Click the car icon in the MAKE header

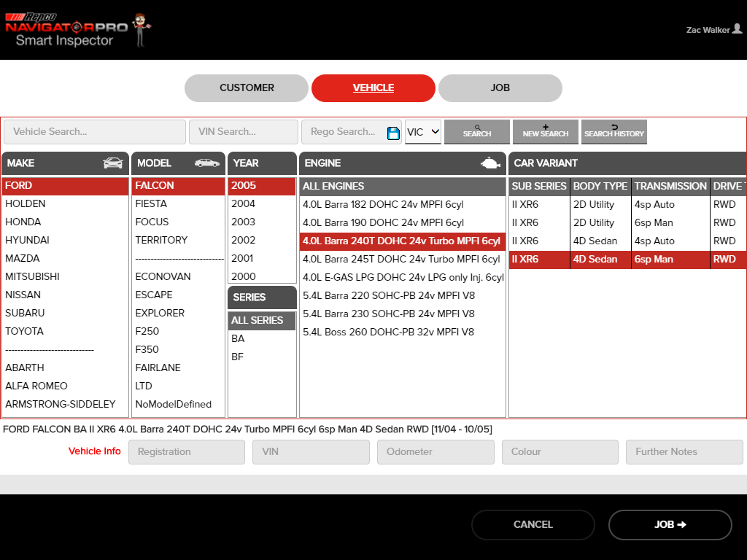point(113,163)
